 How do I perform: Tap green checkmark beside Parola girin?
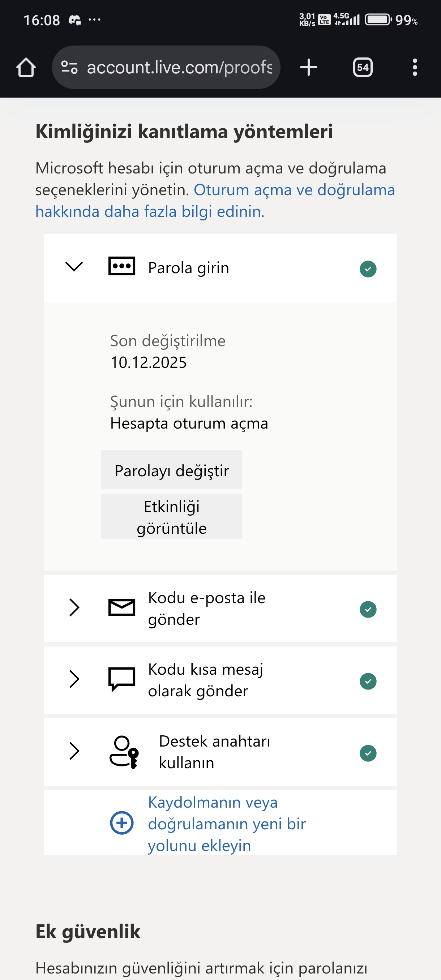coord(368,269)
